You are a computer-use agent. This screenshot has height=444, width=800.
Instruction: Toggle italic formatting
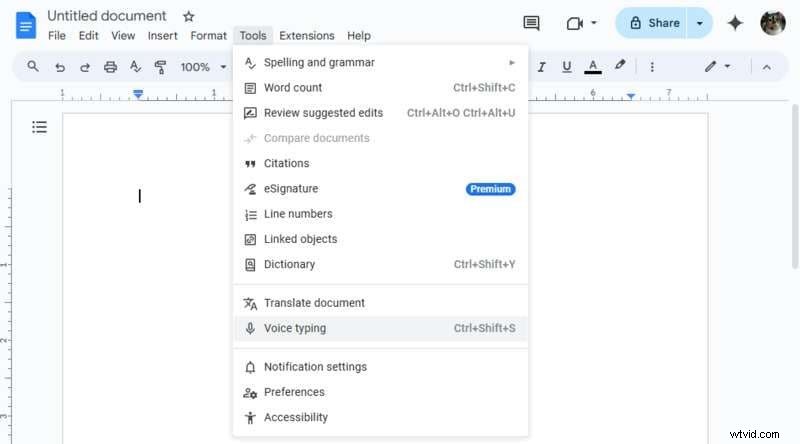point(541,67)
